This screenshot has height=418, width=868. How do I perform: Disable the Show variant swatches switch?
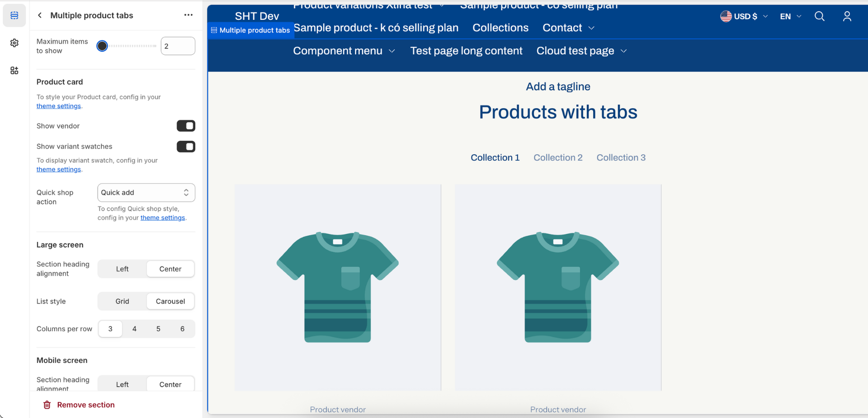[186, 147]
